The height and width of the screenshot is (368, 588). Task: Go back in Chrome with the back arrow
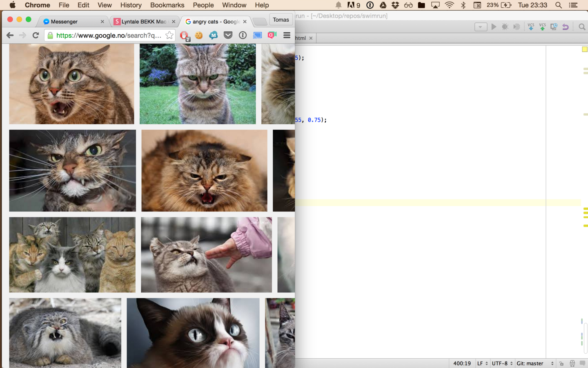10,35
